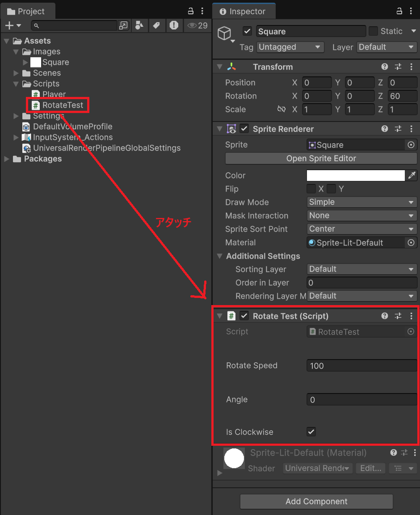Click the Project panel lock icon
Image resolution: width=420 pixels, height=515 pixels.
click(x=191, y=11)
